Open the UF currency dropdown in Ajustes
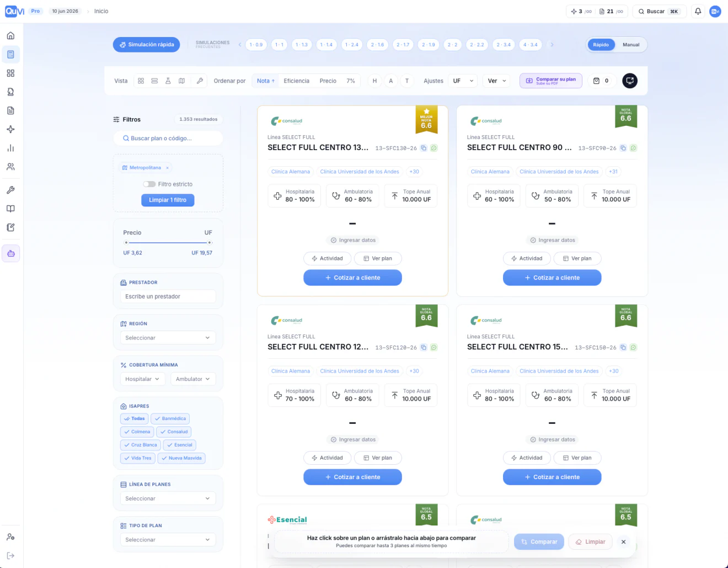The image size is (728, 568). 463,81
